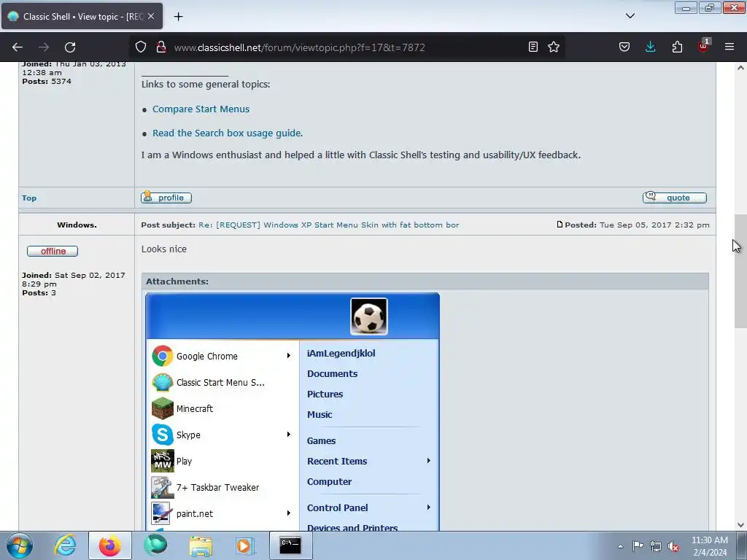Save page to Pocket
Screen dimensions: 747x560
coord(624,47)
